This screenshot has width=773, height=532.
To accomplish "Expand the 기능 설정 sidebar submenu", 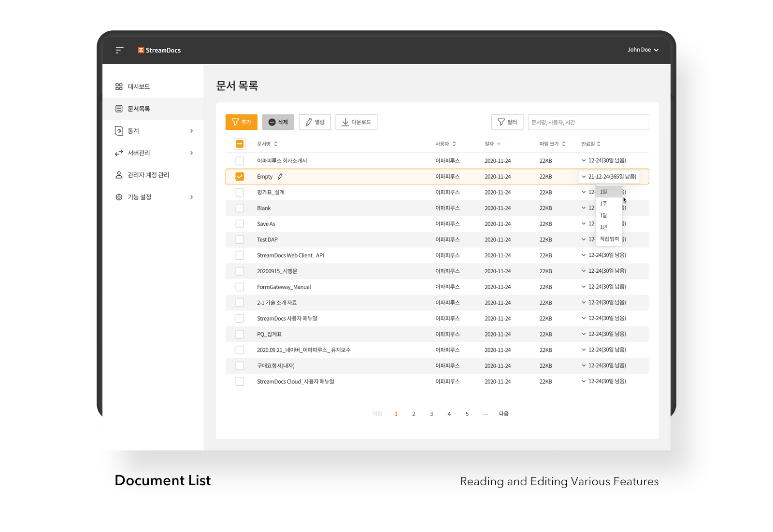I will coord(191,197).
